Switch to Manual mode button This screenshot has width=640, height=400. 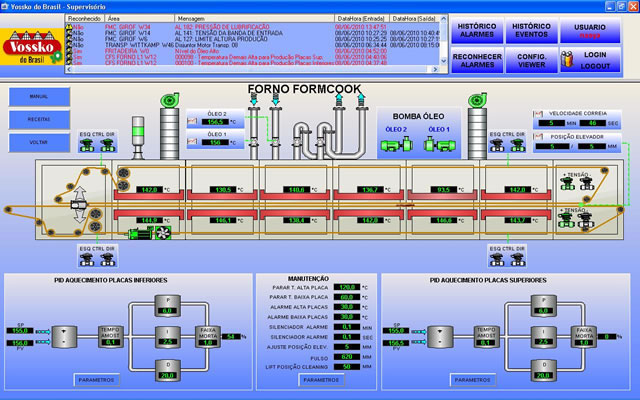tap(39, 97)
